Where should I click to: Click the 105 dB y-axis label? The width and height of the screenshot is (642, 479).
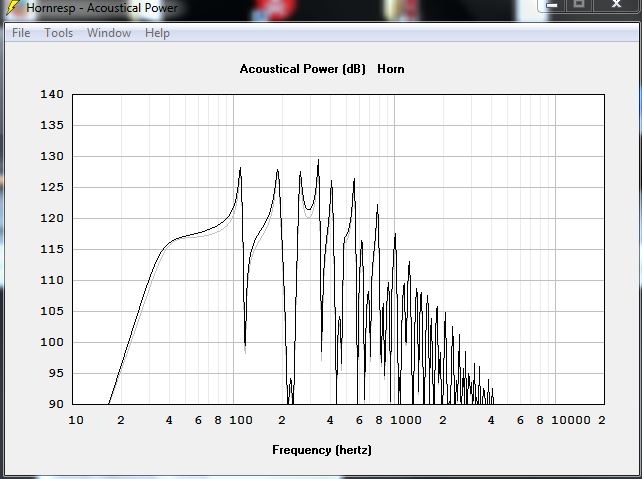(x=52, y=311)
